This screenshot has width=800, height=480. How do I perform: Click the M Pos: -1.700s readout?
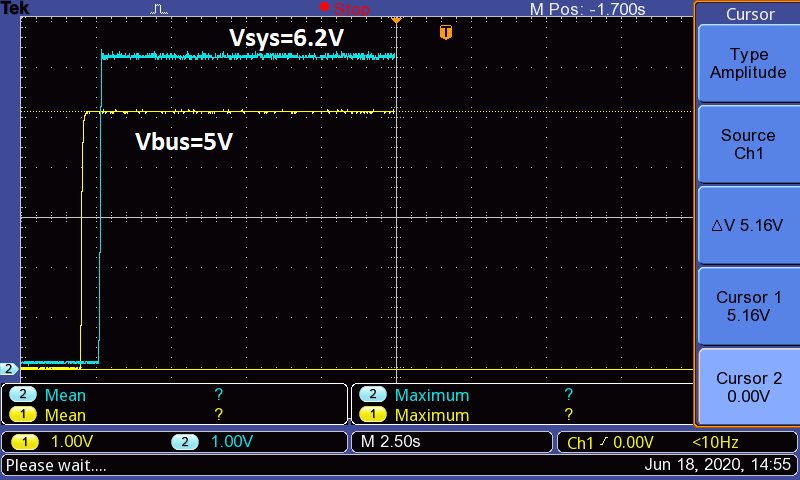tap(587, 9)
